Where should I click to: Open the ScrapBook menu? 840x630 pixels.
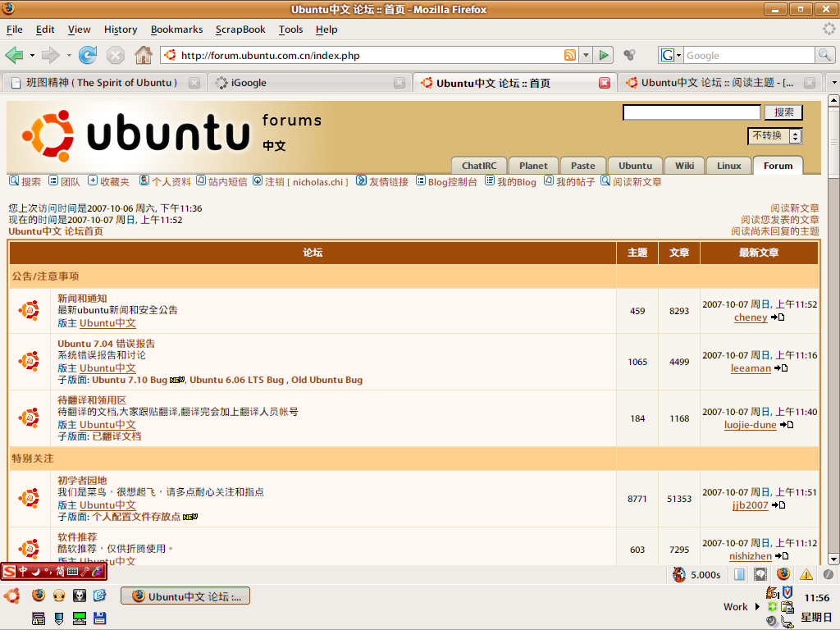pyautogui.click(x=240, y=30)
